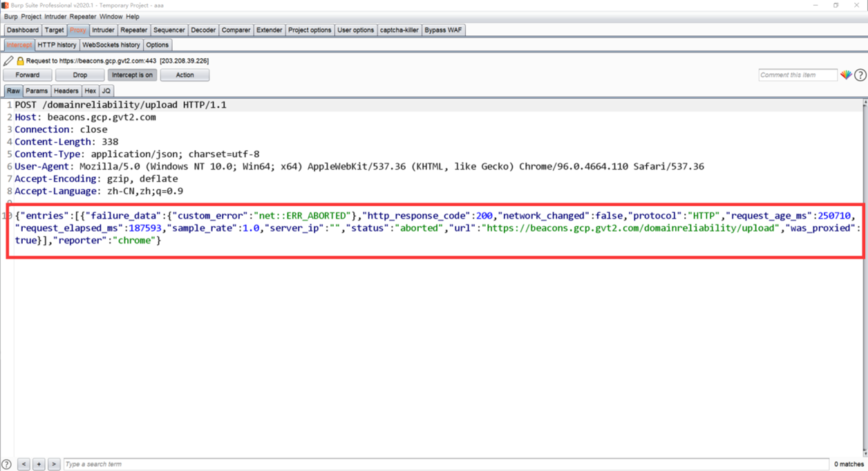Viewport: 868px width, 471px height.
Task: Open the Project options tab
Action: [310, 30]
